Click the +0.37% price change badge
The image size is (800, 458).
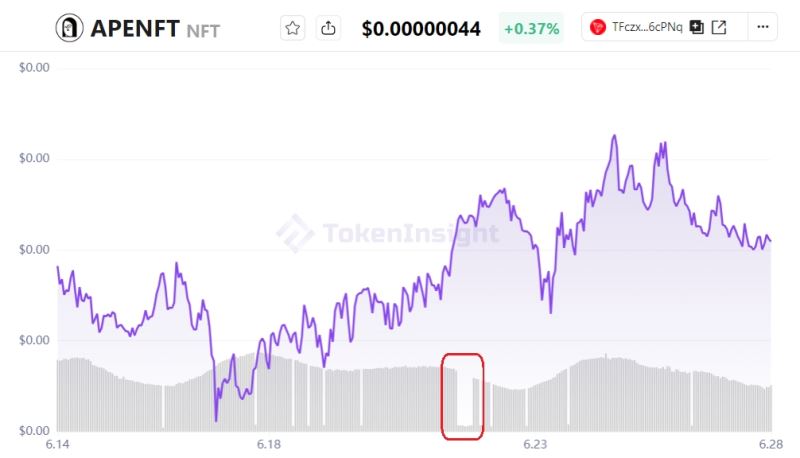click(x=531, y=28)
